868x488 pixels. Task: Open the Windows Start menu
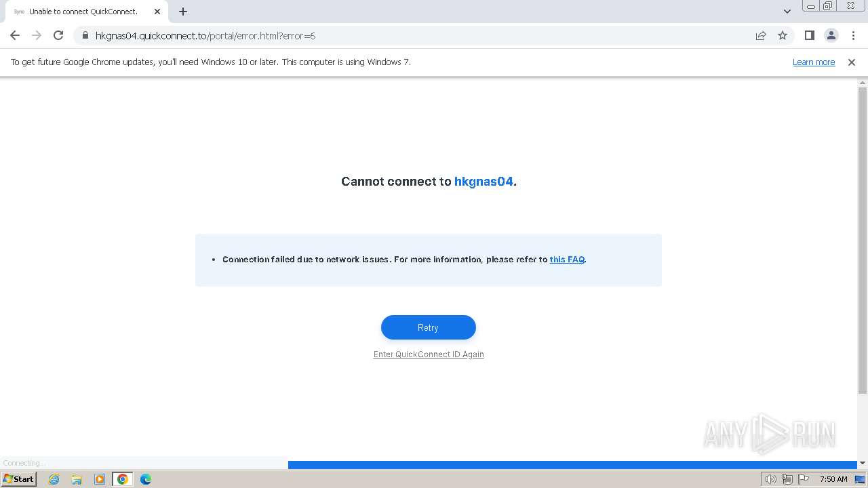19,479
